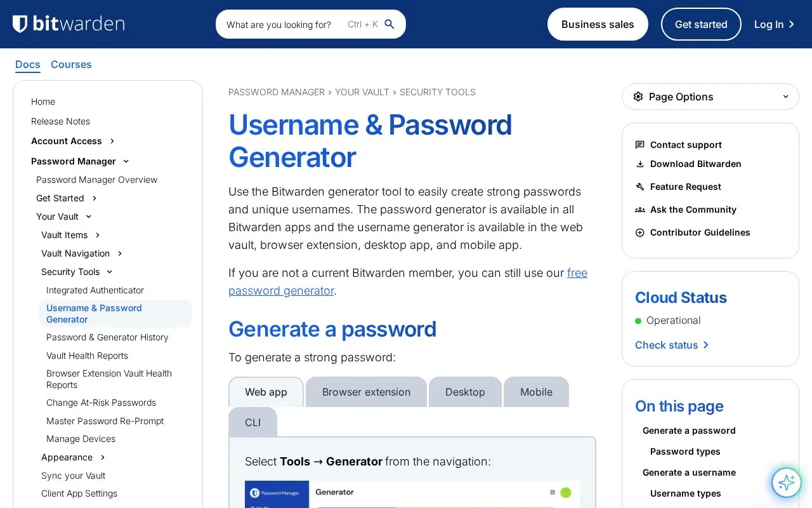Expand the Account Access section
Image resolution: width=812 pixels, height=508 pixels.
[112, 141]
